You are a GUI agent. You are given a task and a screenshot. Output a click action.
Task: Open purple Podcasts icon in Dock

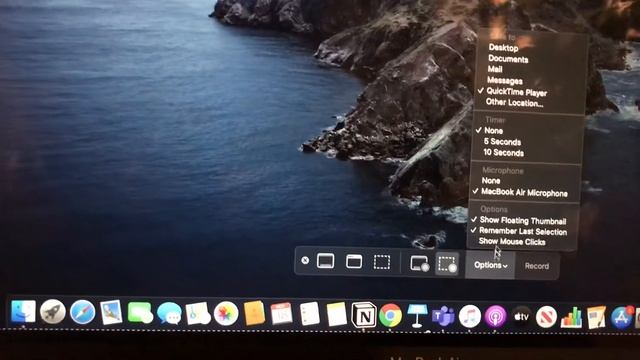click(x=496, y=317)
